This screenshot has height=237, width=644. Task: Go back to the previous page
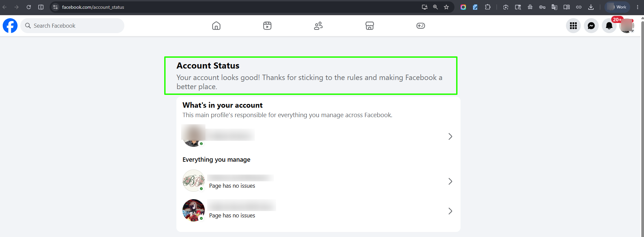[5, 7]
